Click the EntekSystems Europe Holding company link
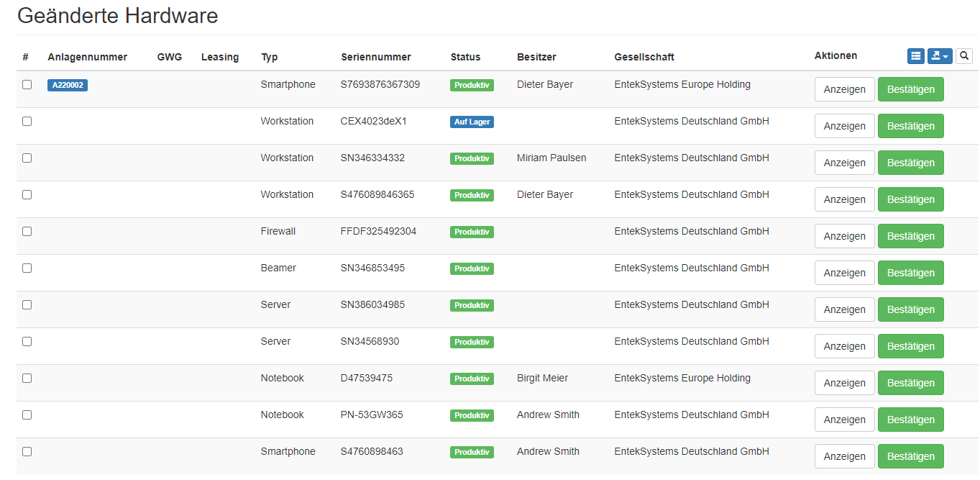This screenshot has height=480, width=980. click(x=682, y=84)
